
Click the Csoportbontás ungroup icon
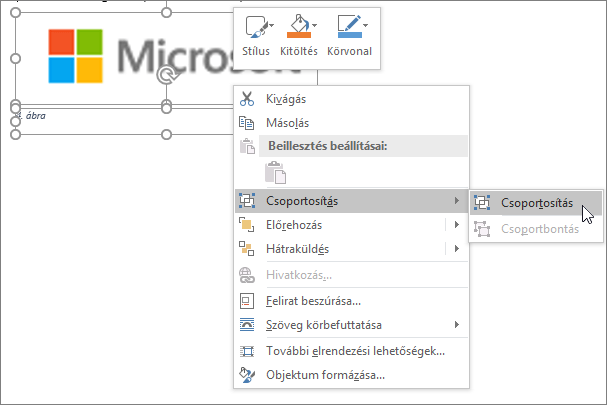[x=482, y=229]
